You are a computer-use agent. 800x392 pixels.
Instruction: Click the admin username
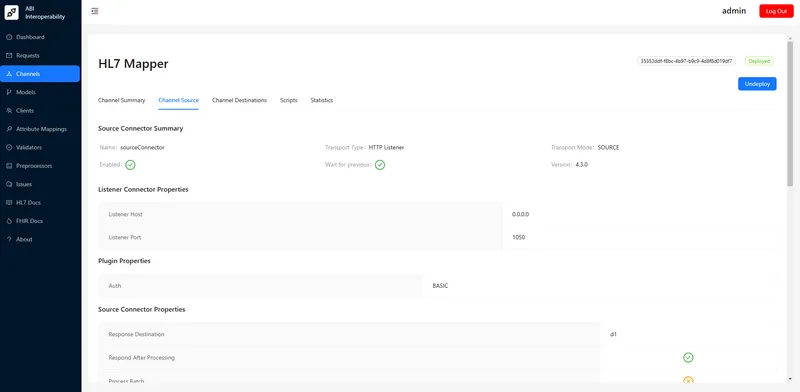734,11
